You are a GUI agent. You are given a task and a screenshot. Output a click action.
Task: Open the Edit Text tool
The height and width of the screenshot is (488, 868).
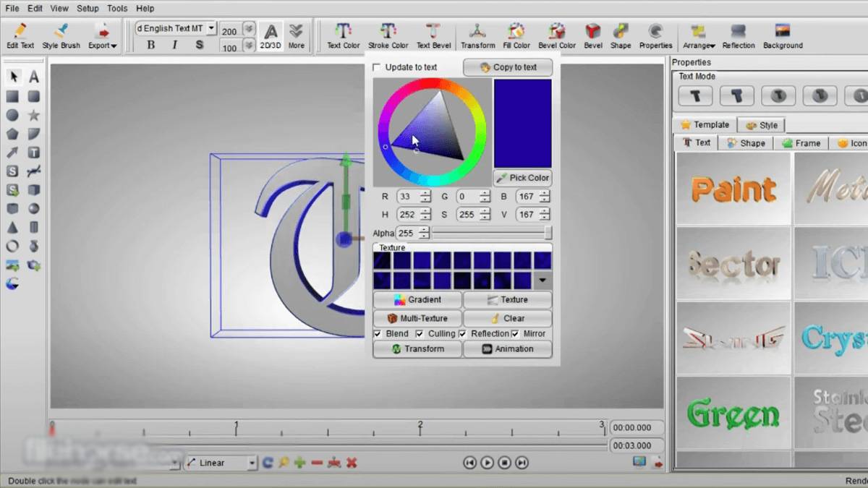click(20, 36)
